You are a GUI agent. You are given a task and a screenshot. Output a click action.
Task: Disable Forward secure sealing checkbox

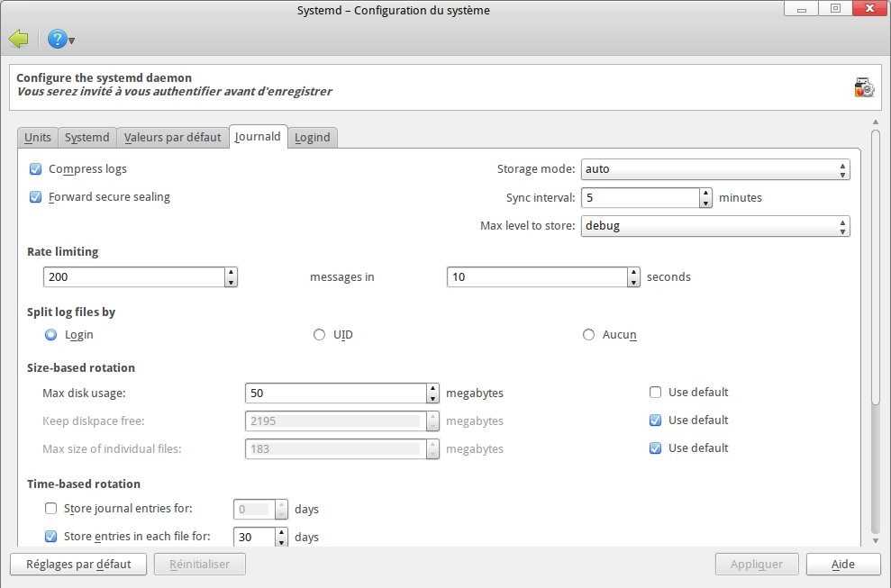[x=36, y=196]
